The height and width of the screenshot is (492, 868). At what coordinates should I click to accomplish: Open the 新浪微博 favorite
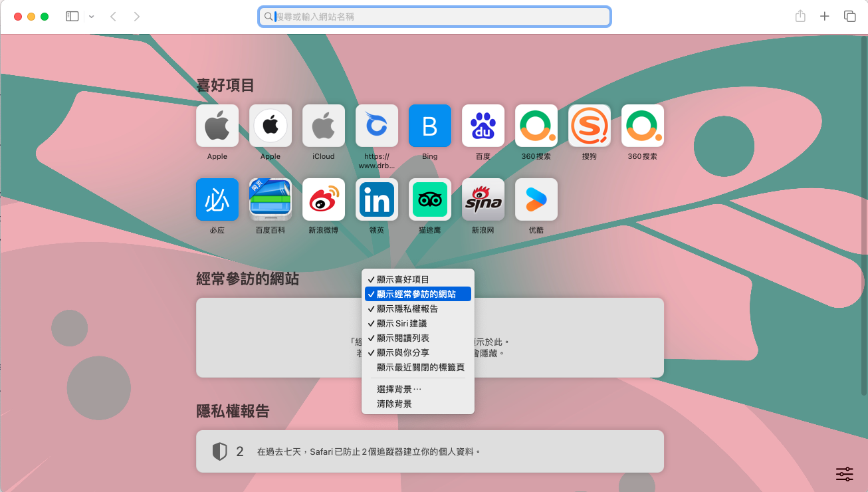click(324, 199)
